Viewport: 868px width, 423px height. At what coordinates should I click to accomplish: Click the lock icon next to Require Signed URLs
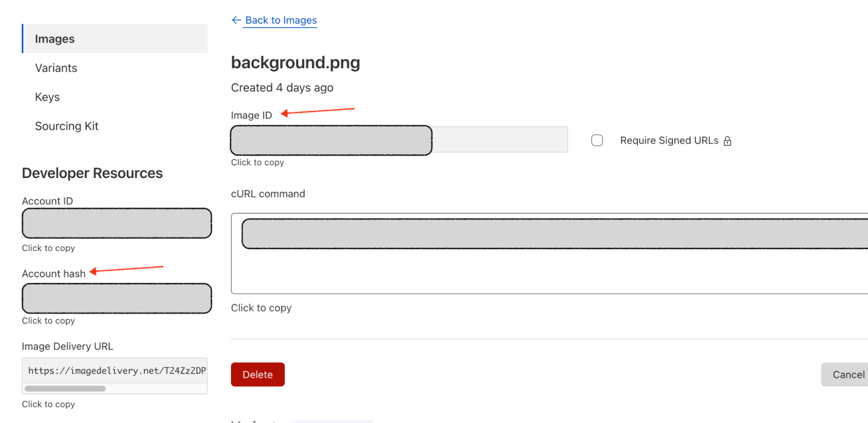point(727,141)
